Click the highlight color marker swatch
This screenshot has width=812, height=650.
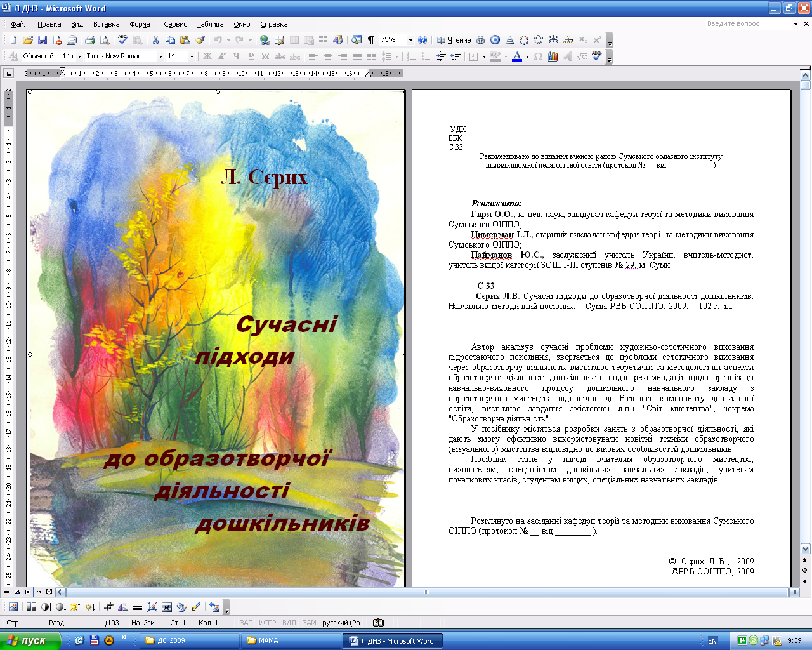pos(495,56)
